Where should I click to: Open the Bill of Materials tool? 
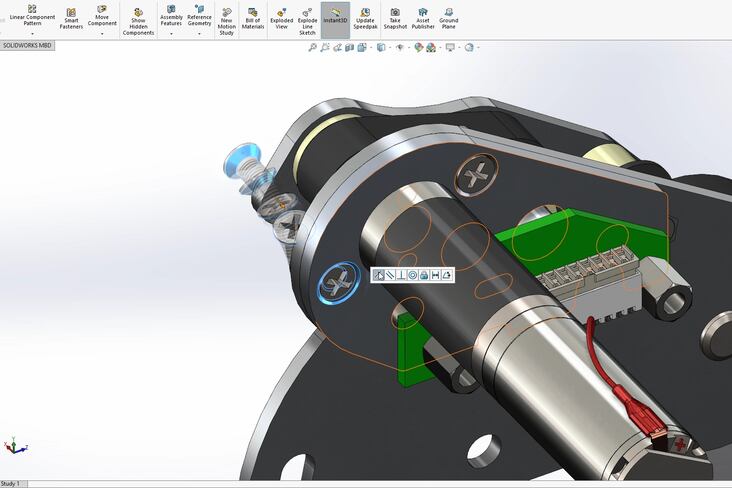pyautogui.click(x=253, y=19)
